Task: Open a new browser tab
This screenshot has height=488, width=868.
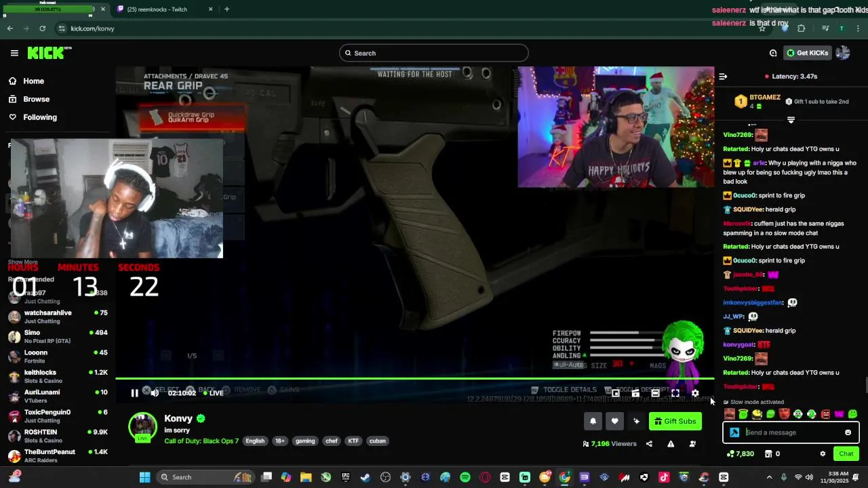Action: [x=226, y=9]
